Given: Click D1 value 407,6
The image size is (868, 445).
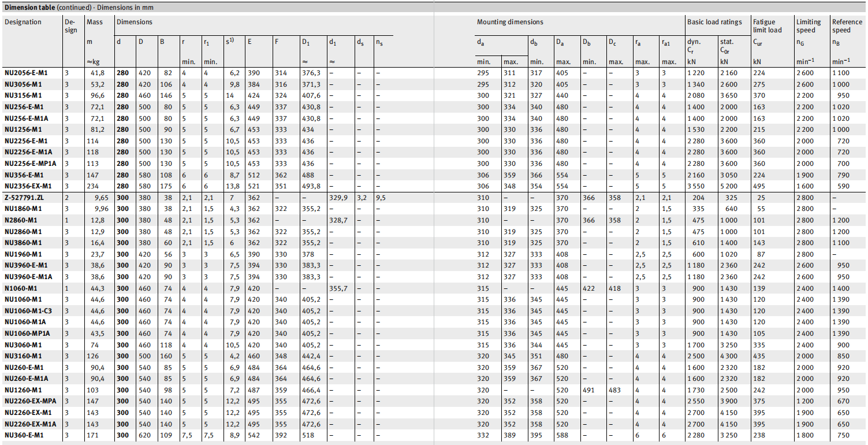Looking at the screenshot, I should 311,95.
